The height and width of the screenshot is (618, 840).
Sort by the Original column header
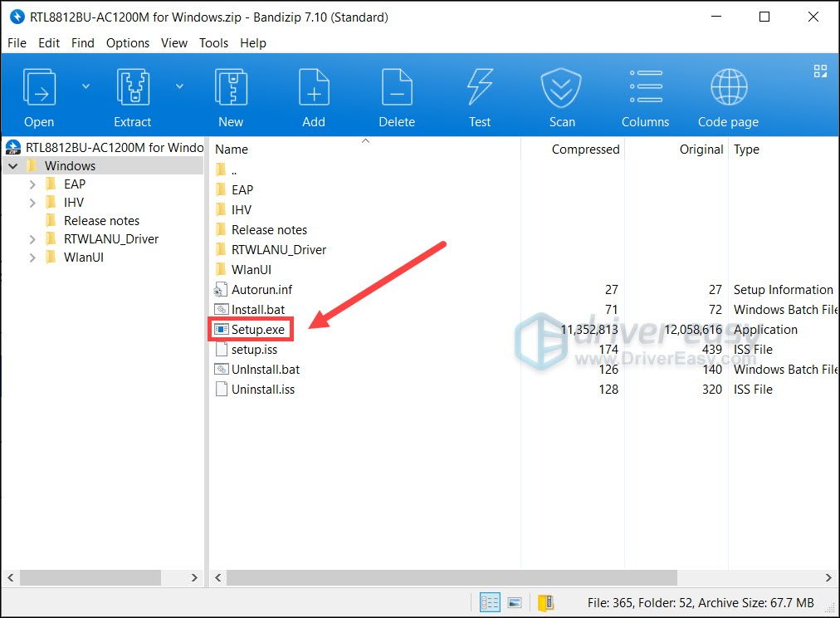point(701,150)
